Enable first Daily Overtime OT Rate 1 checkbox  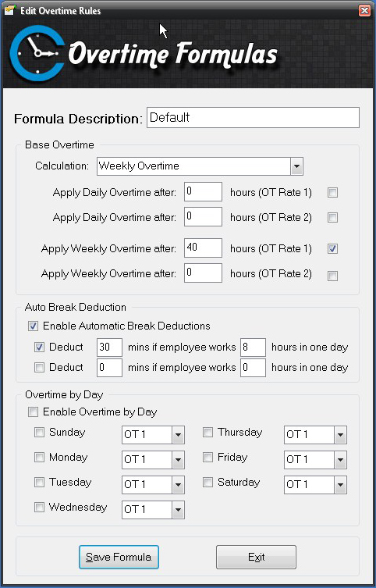click(332, 193)
